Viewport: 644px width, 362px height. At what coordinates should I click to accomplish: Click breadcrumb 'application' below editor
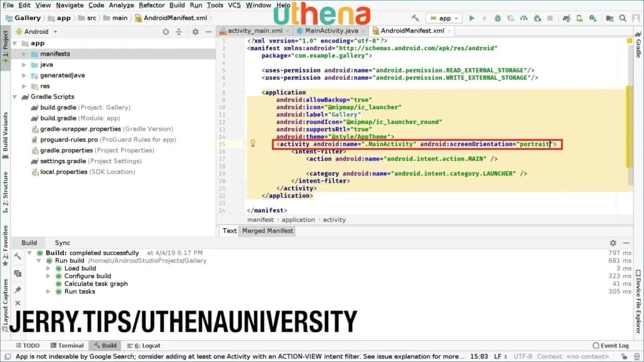tap(298, 220)
